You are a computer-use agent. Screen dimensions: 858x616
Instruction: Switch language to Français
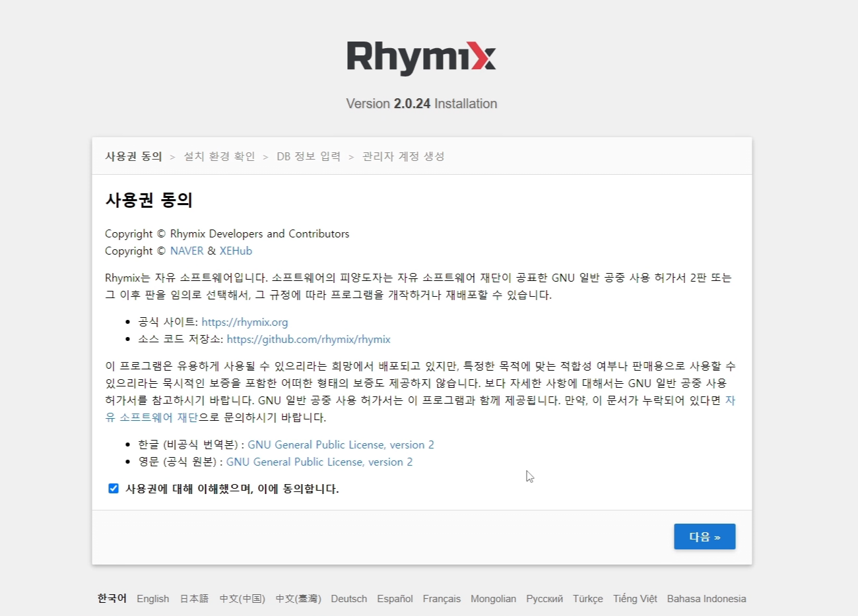point(442,599)
